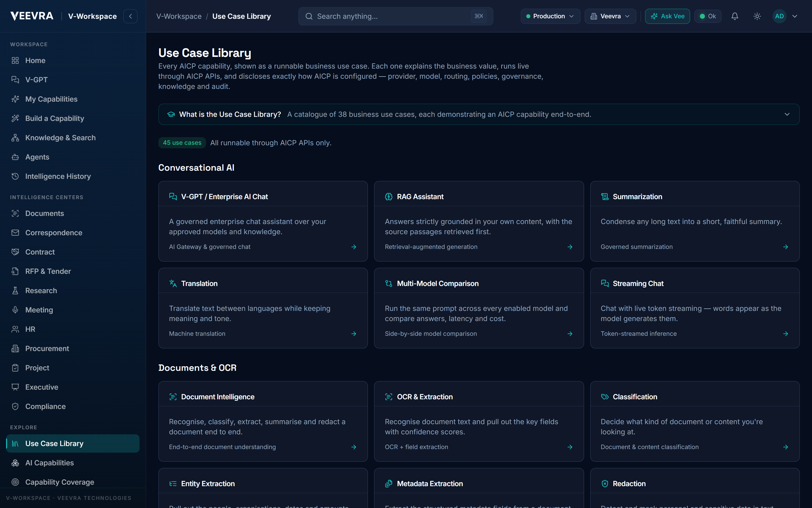Screen dimensions: 812x508
Task: Click the Knowledge & Search network icon
Action: point(15,138)
